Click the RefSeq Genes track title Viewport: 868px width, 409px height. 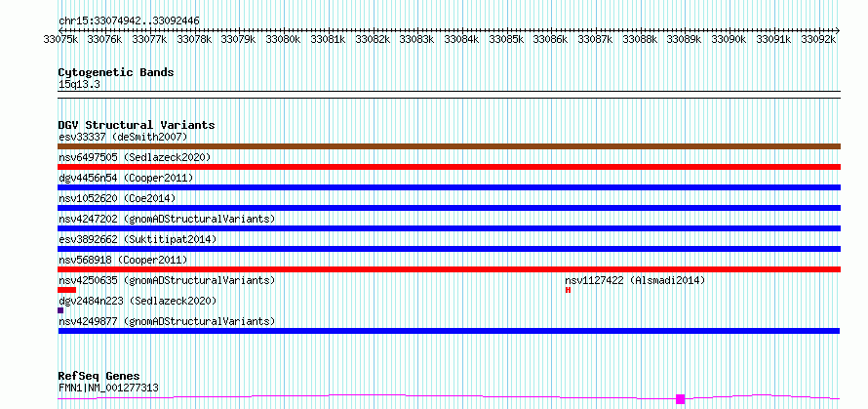[99, 377]
